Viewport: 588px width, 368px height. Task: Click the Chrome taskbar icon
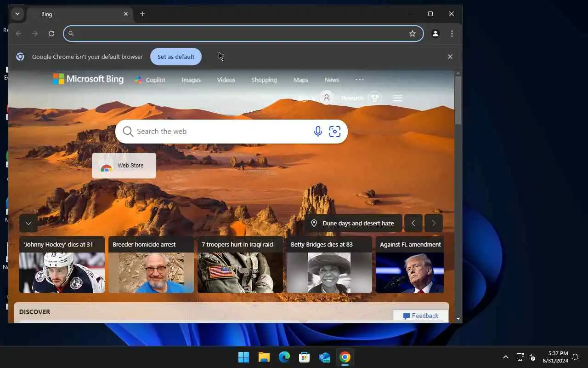point(345,357)
